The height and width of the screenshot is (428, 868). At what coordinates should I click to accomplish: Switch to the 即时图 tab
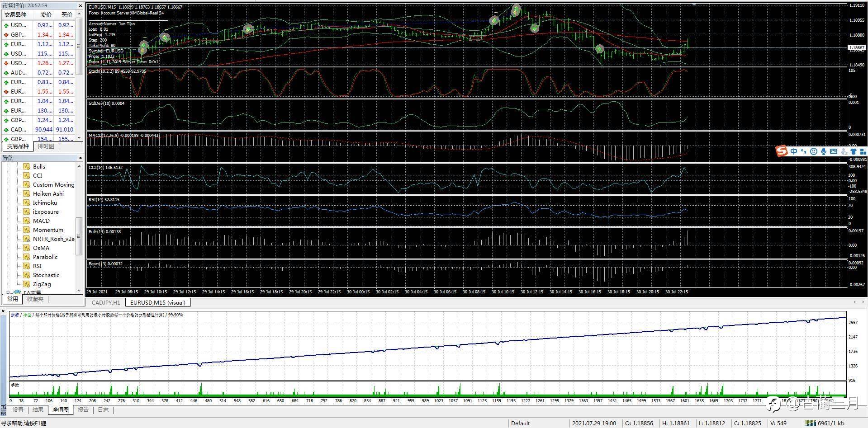46,146
